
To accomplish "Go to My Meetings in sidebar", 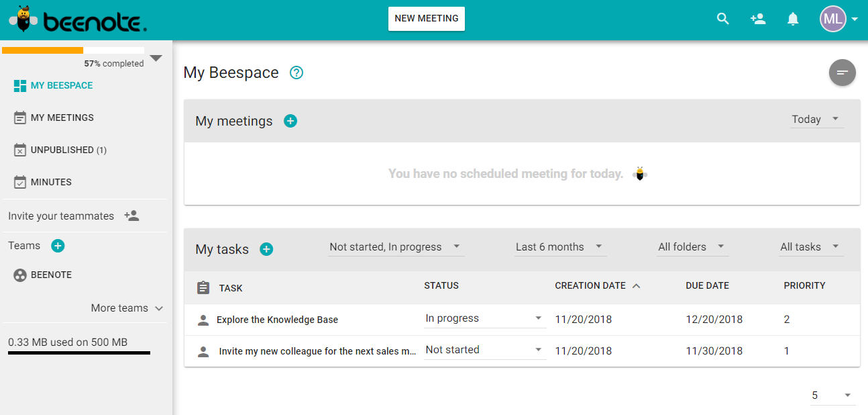I will click(x=62, y=118).
